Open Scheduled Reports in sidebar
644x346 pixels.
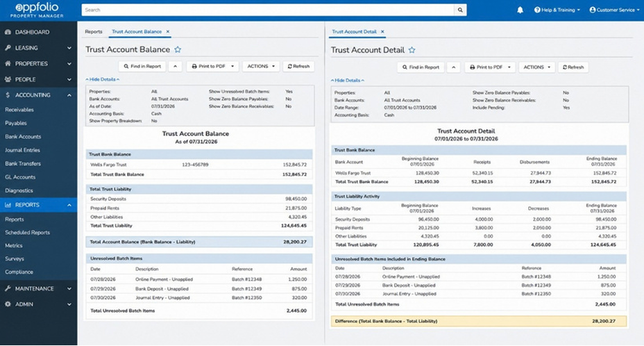(x=28, y=233)
